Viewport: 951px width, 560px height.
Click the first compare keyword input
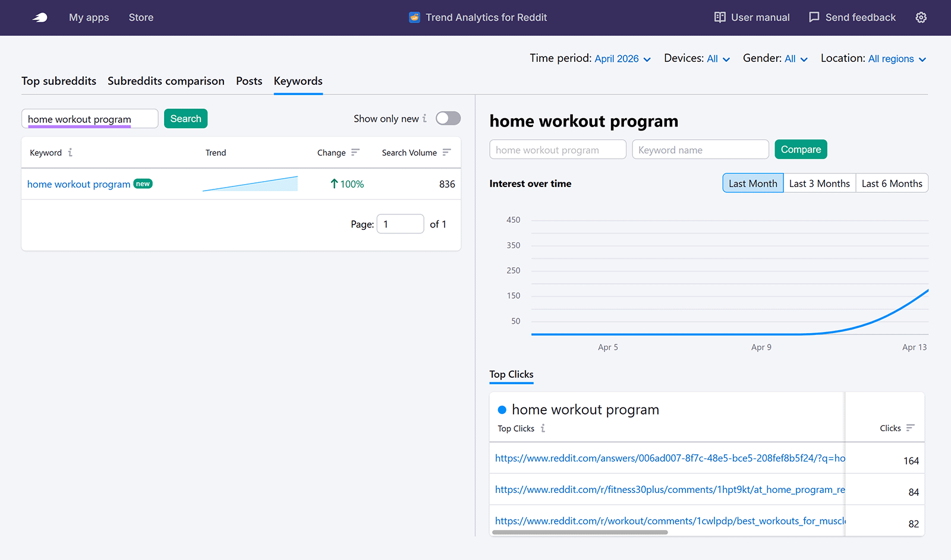pos(558,150)
